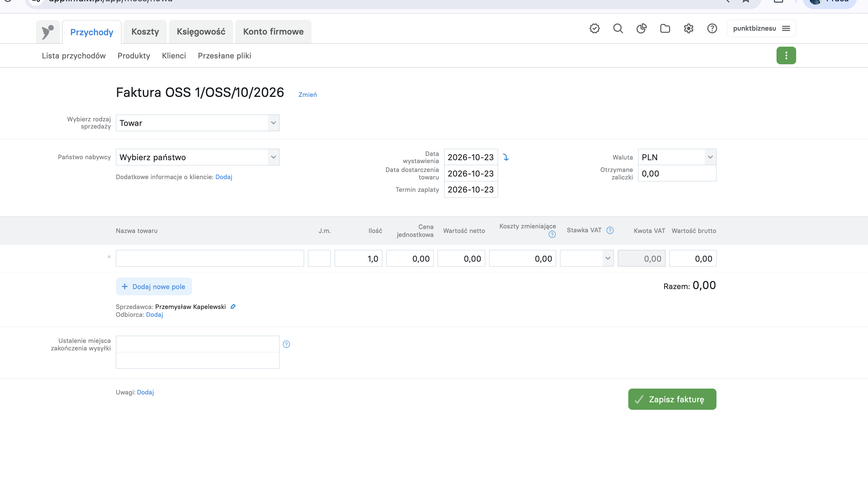Click the Data wystawienia date field
The width and height of the screenshot is (868, 477).
pyautogui.click(x=471, y=157)
